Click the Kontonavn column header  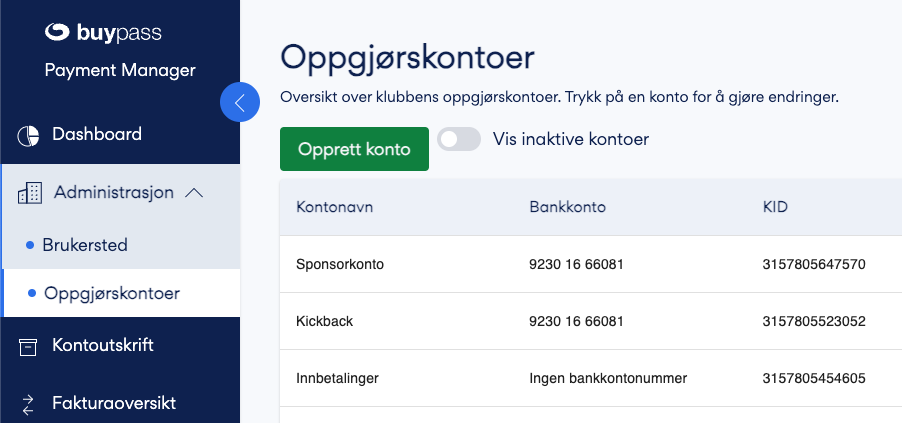[334, 207]
